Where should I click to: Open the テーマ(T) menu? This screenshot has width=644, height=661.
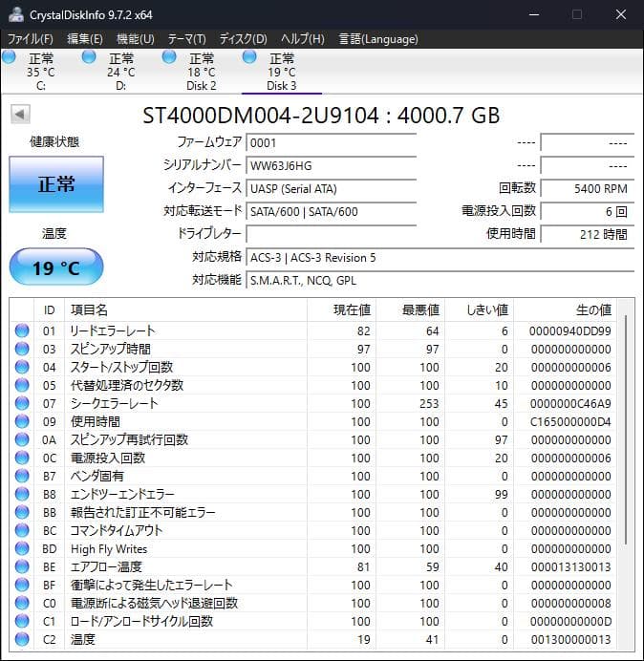(186, 39)
